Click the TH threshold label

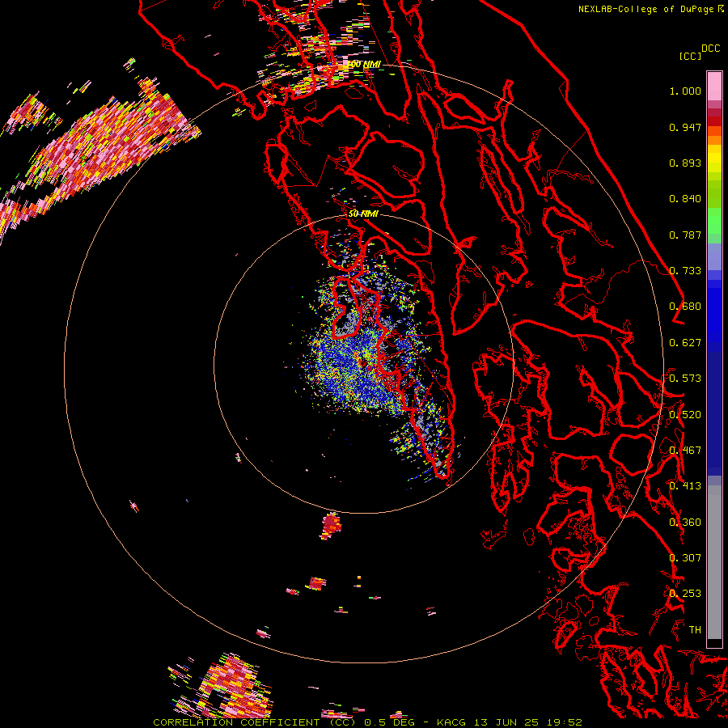click(x=695, y=630)
